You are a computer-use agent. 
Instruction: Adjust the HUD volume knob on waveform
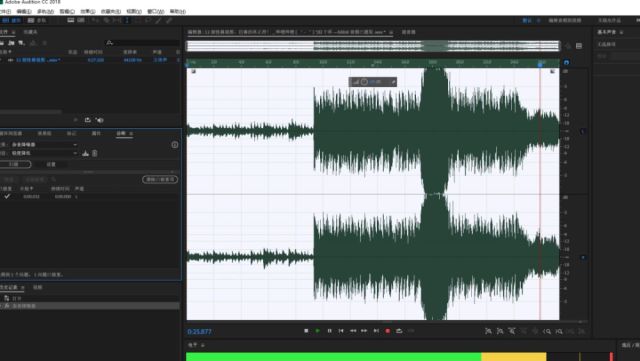364,82
